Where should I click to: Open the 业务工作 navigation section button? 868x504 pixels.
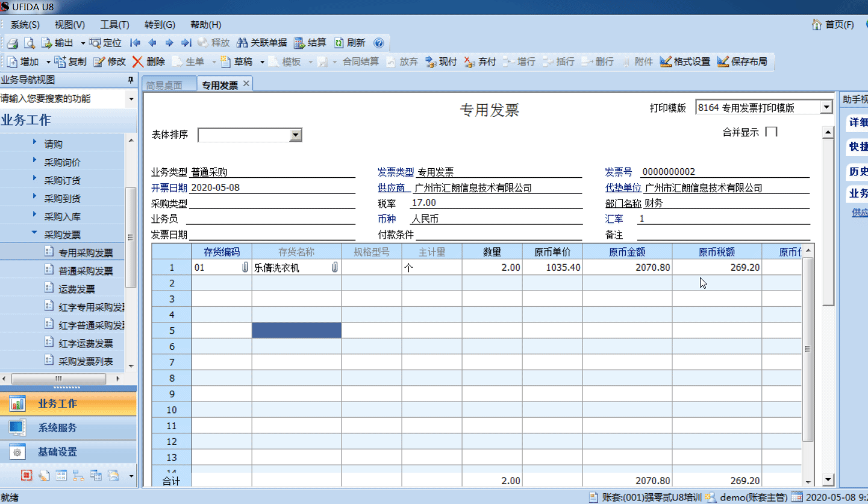(68, 403)
